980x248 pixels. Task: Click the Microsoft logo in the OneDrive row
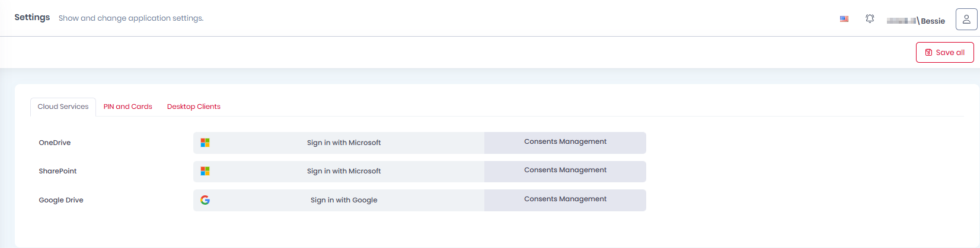[x=205, y=143]
